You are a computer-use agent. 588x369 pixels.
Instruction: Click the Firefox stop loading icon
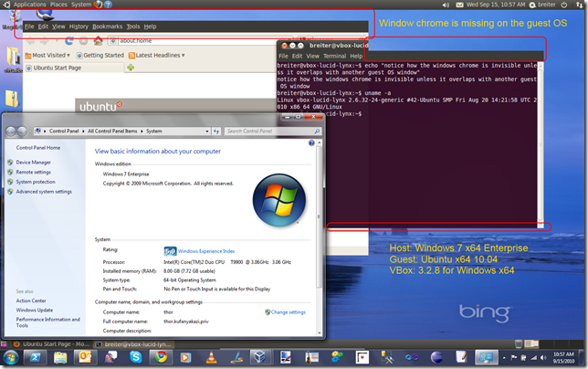[81, 41]
